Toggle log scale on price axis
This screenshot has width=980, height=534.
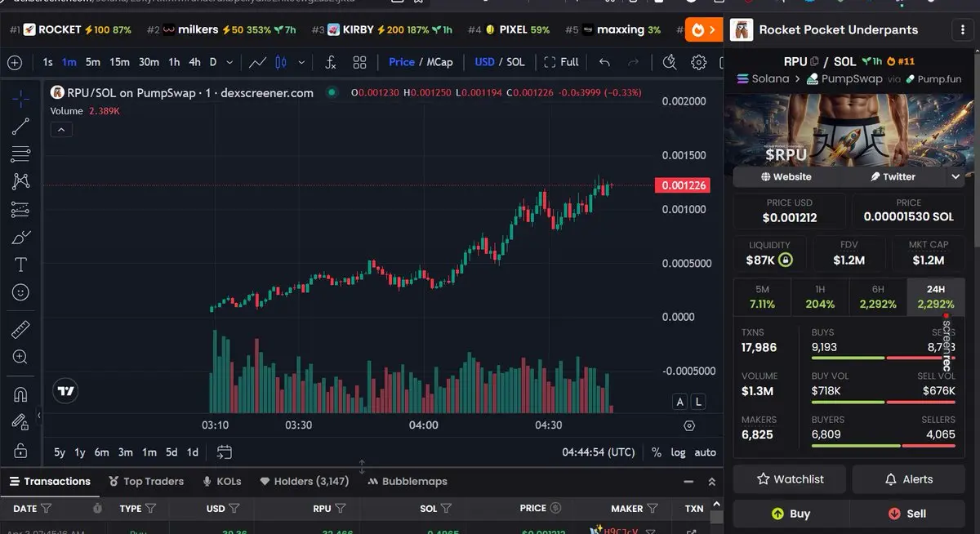[x=679, y=452]
